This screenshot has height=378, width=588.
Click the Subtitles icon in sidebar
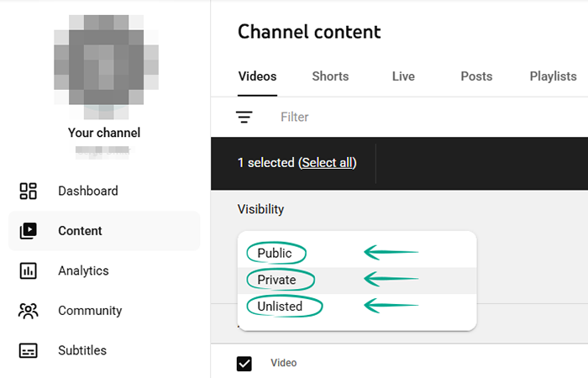(x=28, y=350)
